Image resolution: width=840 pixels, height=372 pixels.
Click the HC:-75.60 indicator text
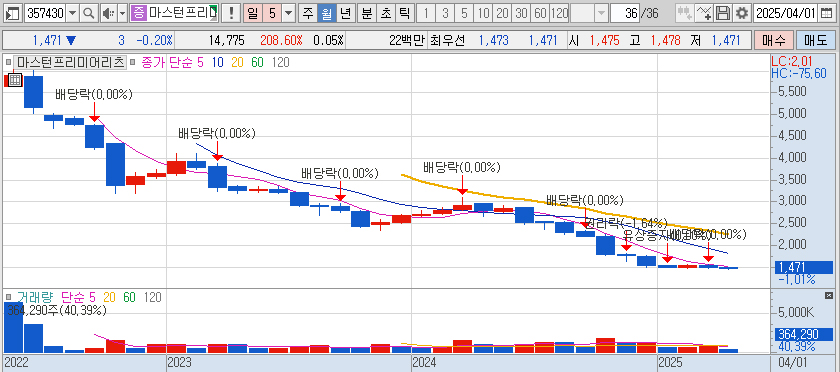click(x=799, y=73)
